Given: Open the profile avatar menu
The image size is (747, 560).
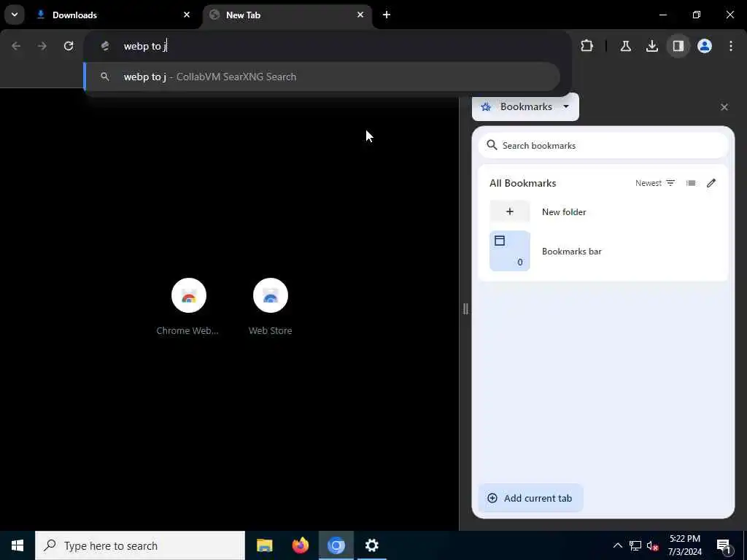Looking at the screenshot, I should (705, 46).
